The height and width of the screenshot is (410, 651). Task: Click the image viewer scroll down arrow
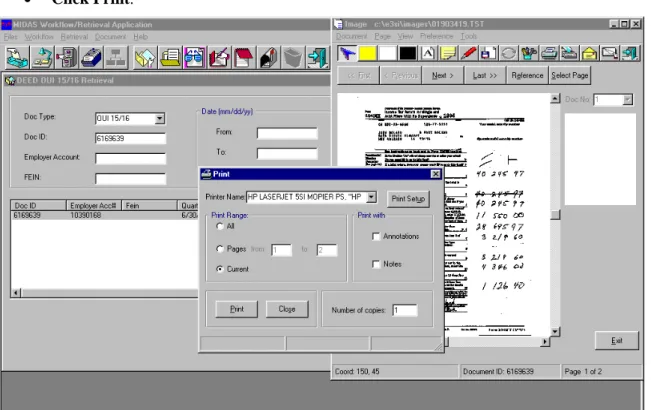[555, 332]
